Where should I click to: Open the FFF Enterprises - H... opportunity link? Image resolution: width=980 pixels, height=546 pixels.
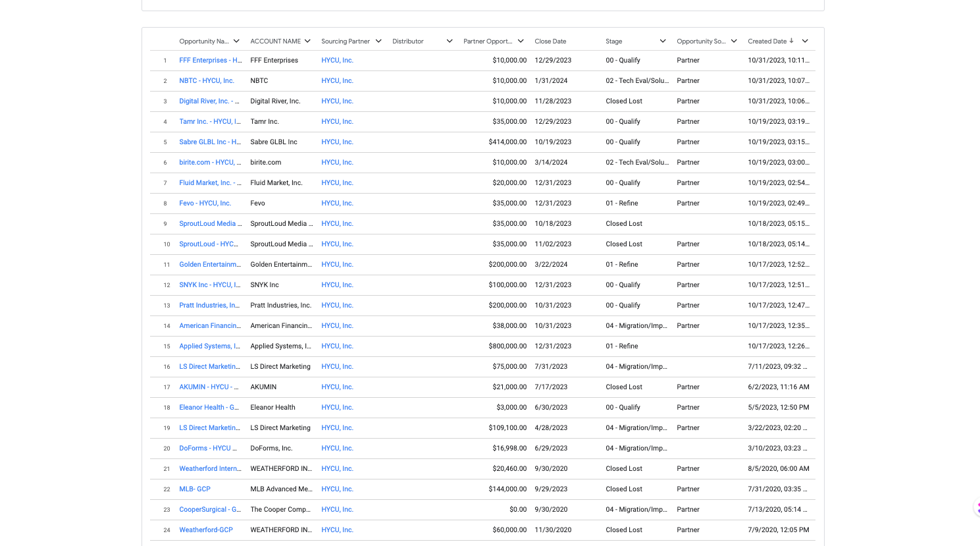click(x=211, y=61)
